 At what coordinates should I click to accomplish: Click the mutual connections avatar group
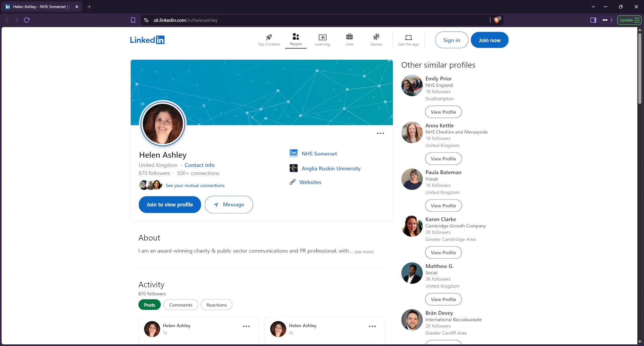tap(151, 185)
